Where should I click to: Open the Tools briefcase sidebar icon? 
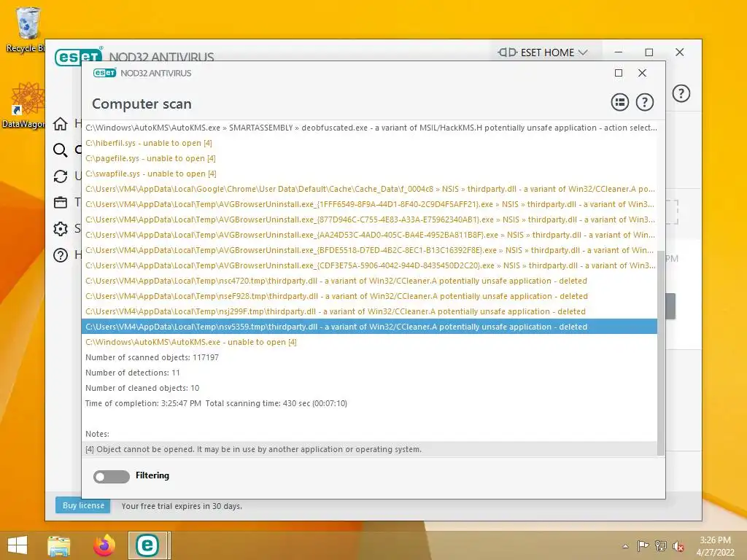(61, 203)
